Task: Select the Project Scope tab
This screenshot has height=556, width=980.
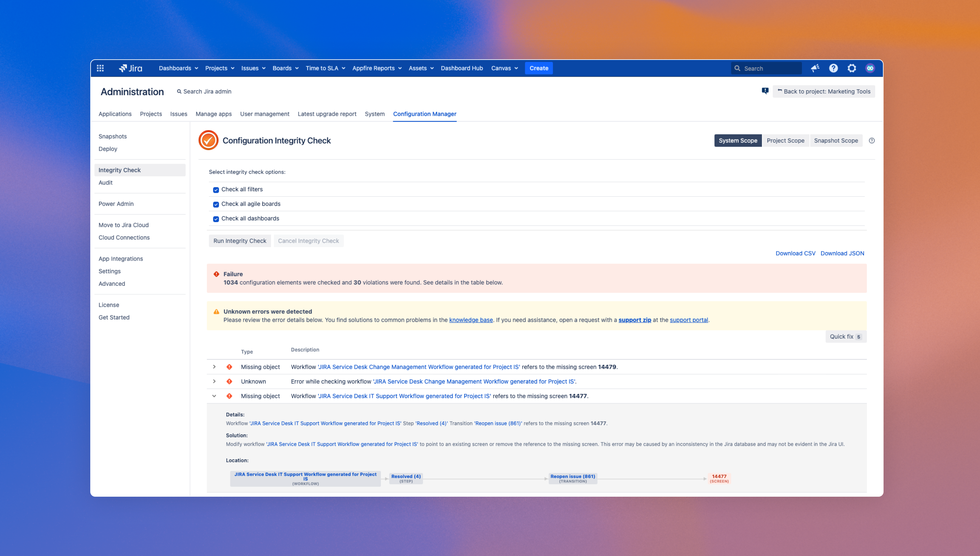Action: 785,141
